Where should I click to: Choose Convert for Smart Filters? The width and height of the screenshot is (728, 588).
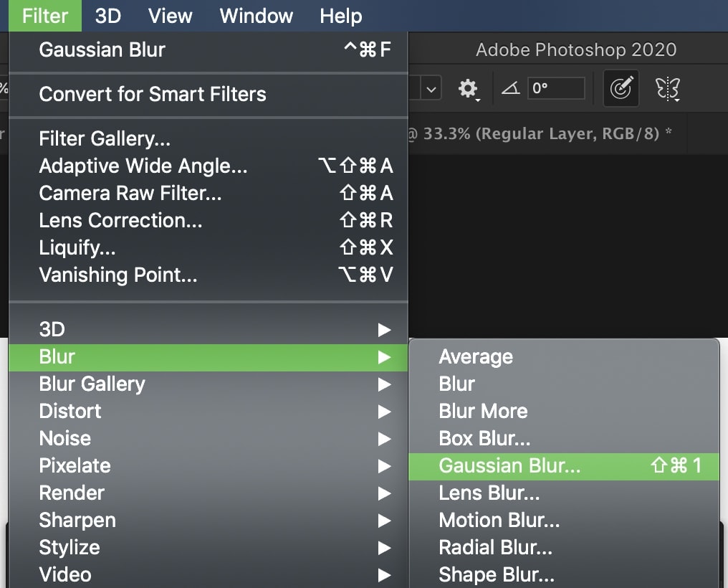click(208, 94)
